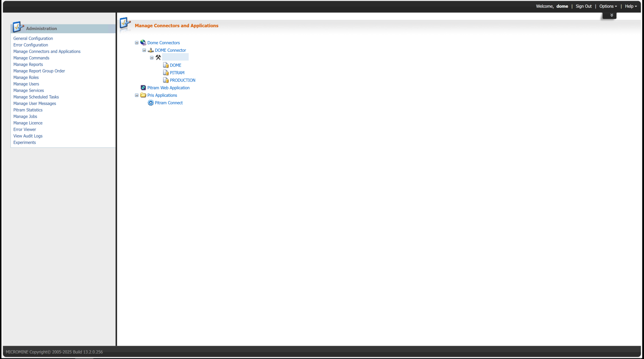Click the Pitram Web Application icon

[x=143, y=88]
